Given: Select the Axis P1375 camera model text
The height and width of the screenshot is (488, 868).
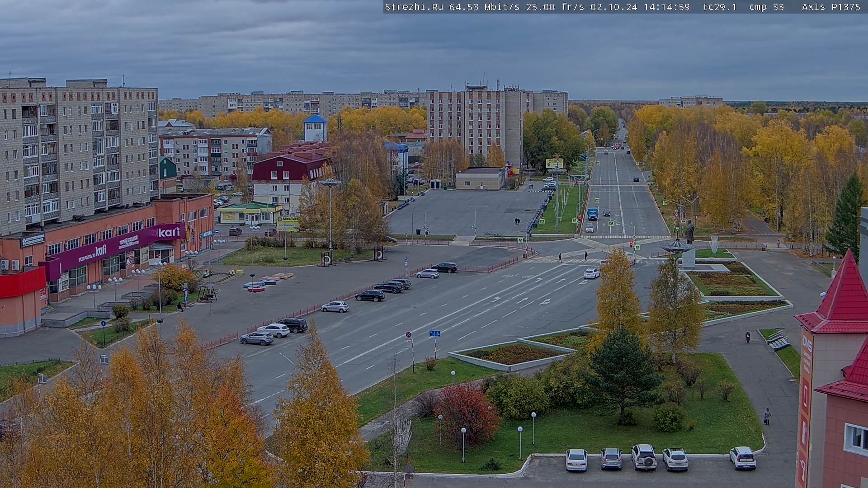Looking at the screenshot, I should [x=831, y=7].
